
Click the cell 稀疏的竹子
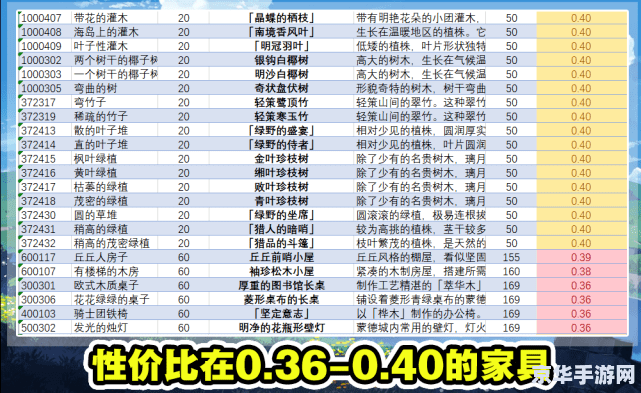click(101, 117)
